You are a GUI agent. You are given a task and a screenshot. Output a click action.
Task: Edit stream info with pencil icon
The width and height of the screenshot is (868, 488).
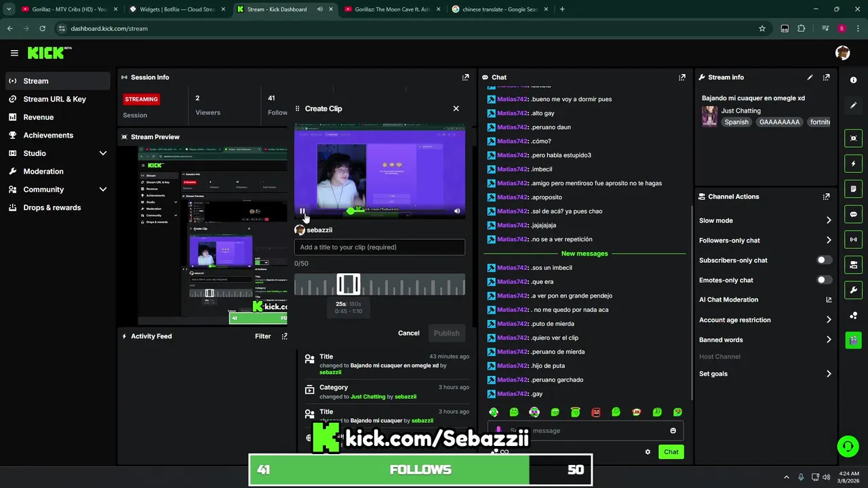(x=810, y=77)
